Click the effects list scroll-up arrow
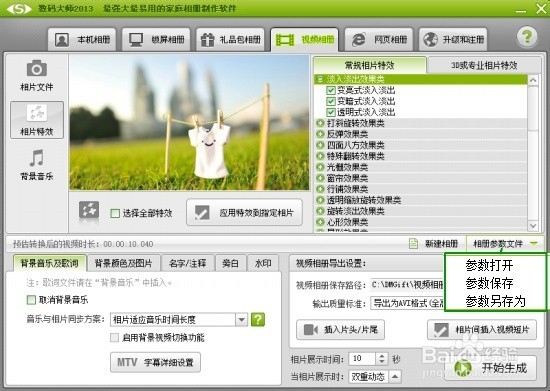The width and height of the screenshot is (550, 391). pyautogui.click(x=533, y=80)
